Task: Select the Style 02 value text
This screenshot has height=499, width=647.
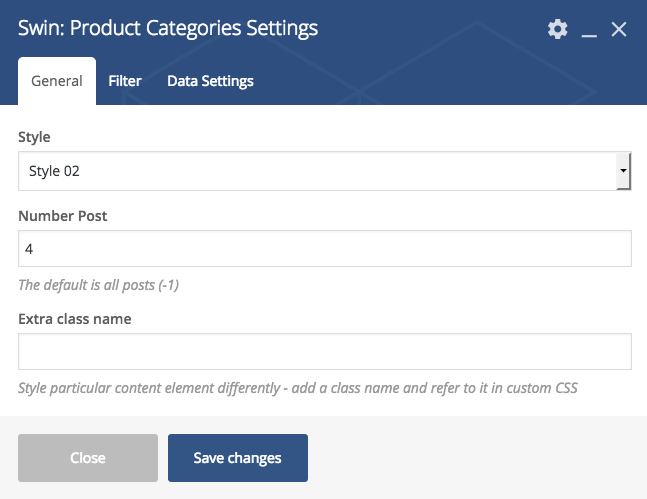Action: [x=54, y=171]
